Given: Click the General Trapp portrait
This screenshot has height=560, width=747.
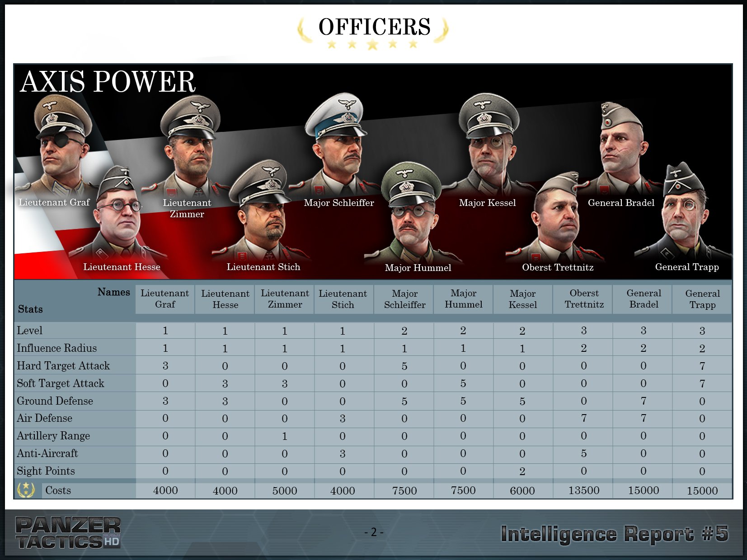Looking at the screenshot, I should 683,211.
